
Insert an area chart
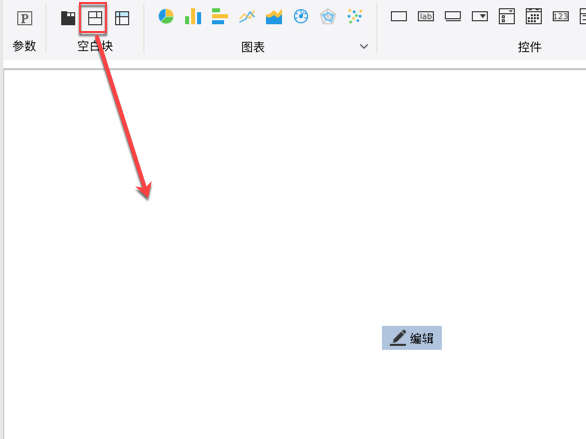(x=274, y=17)
